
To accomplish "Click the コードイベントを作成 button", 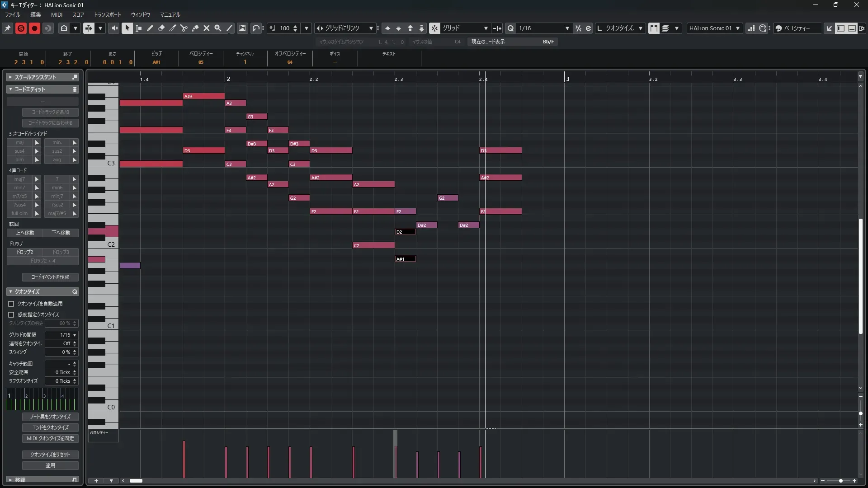I will click(x=50, y=277).
